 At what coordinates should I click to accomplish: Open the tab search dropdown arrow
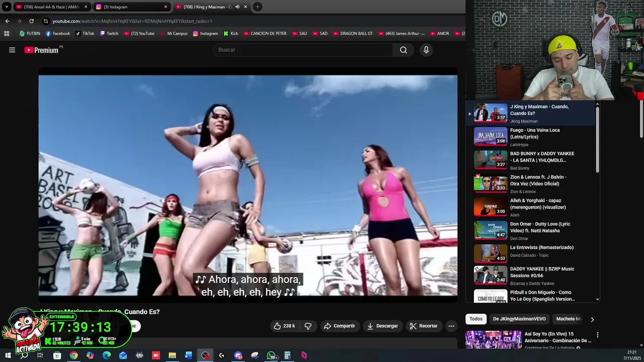click(x=7, y=7)
